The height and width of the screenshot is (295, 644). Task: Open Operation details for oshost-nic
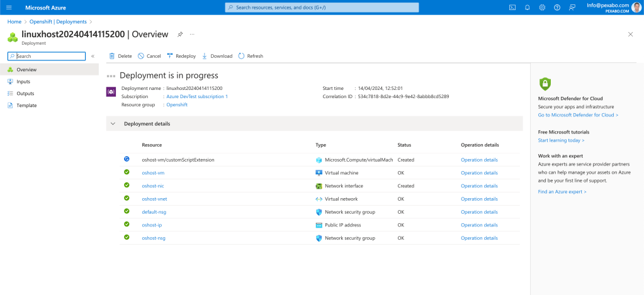[x=479, y=186]
